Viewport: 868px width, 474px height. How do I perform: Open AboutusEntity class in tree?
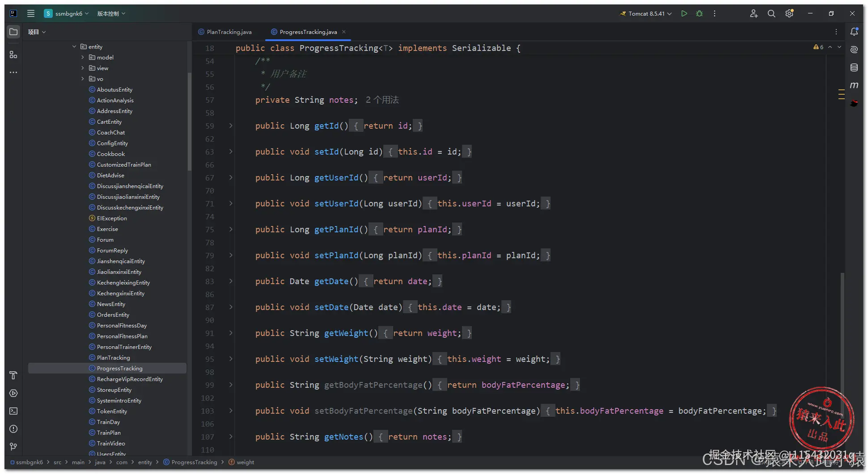click(114, 89)
